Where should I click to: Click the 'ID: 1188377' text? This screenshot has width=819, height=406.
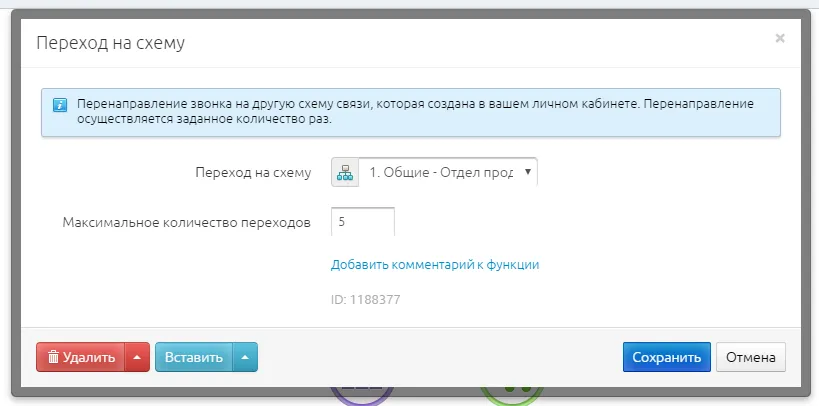(366, 300)
